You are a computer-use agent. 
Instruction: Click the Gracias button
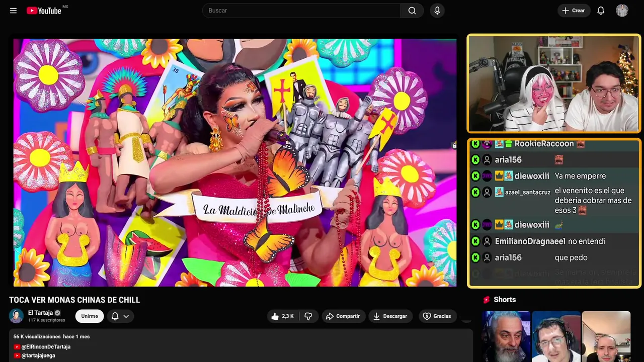(x=437, y=316)
